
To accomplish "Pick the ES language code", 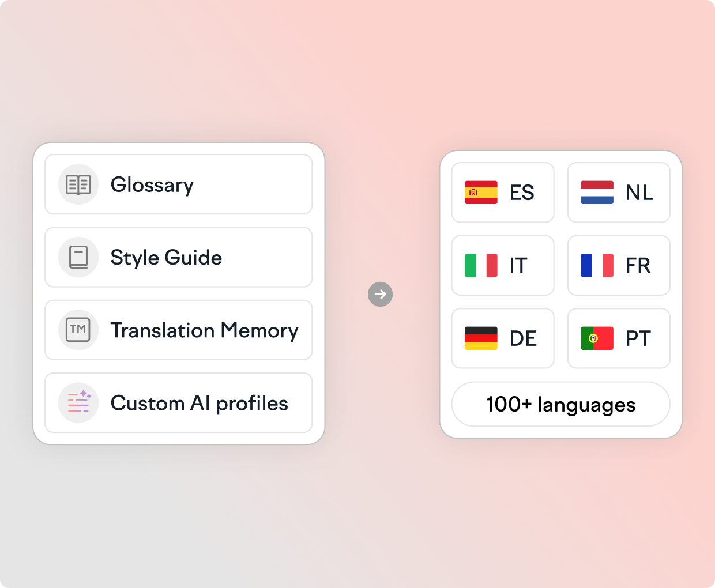I will click(x=522, y=193).
